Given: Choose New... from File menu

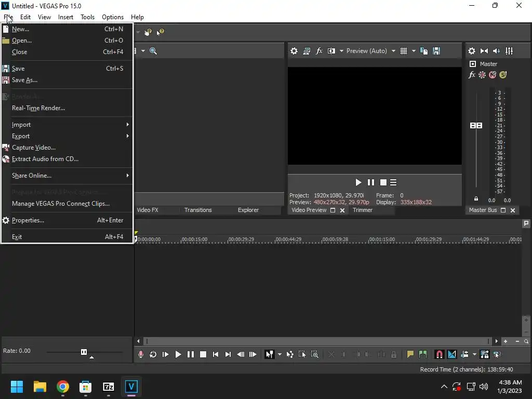Looking at the screenshot, I should click(x=67, y=29).
